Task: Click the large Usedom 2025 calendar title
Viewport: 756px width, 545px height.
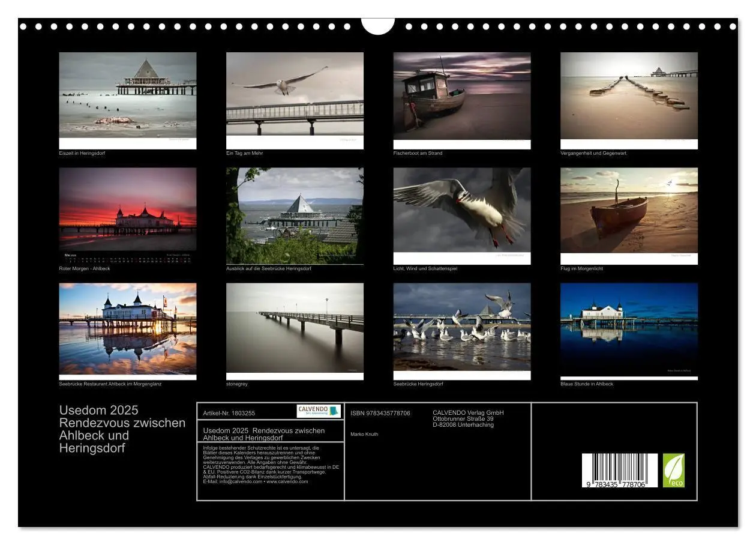Action: 122,429
